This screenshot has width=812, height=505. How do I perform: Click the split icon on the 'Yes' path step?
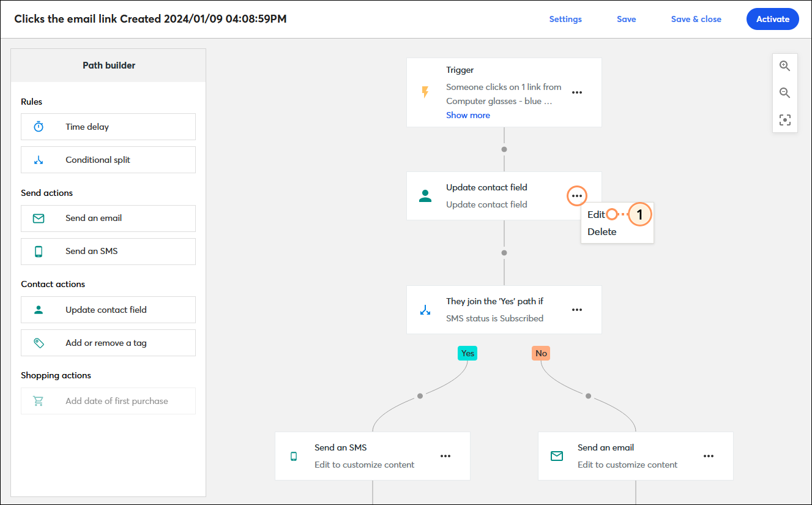pos(425,310)
